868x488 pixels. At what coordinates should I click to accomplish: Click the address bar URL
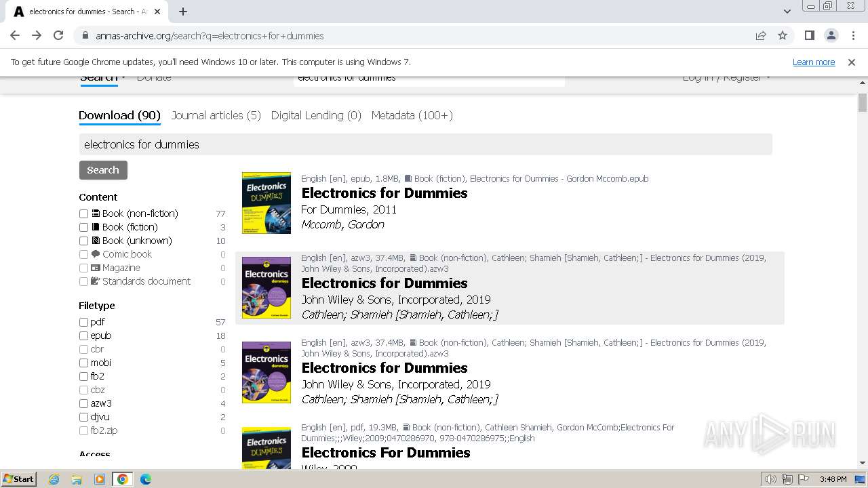[210, 36]
